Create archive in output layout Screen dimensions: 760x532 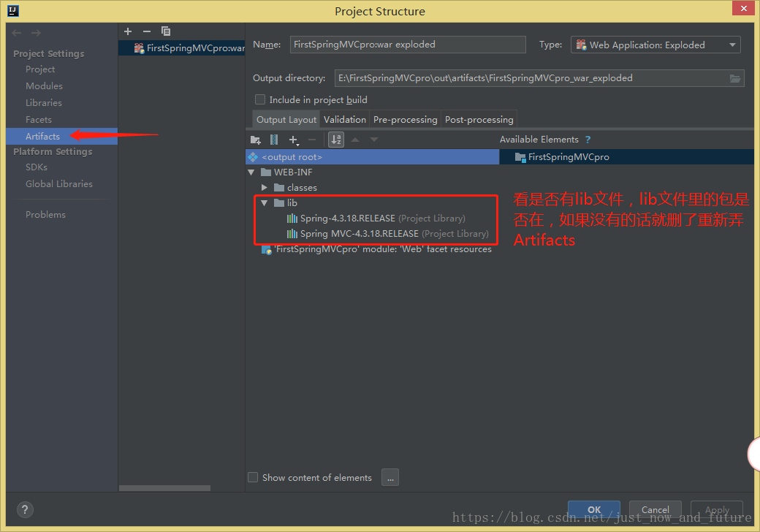(x=274, y=140)
